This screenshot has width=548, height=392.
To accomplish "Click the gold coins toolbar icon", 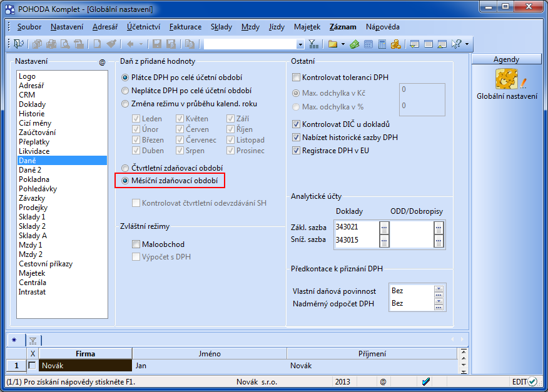I will tap(396, 44).
